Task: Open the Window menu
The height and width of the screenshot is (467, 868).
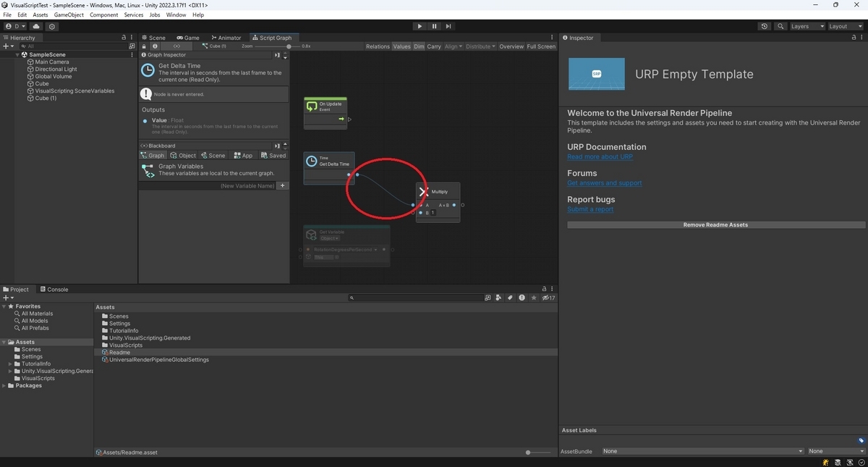Action: 176,14
